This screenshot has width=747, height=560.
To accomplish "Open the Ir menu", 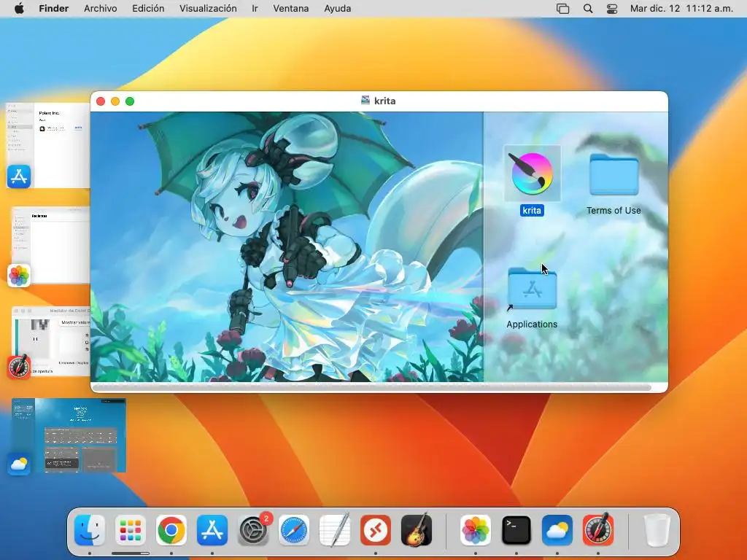I will point(255,9).
